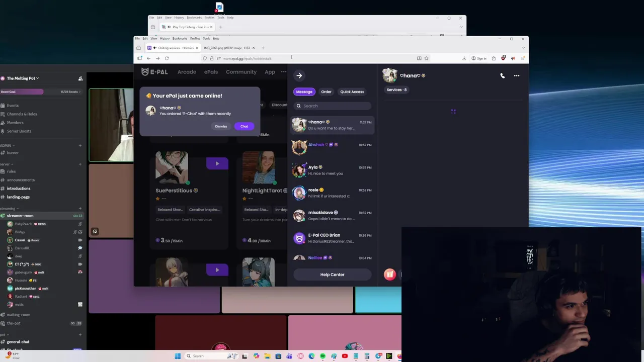Go to the Arcade page

[187, 72]
